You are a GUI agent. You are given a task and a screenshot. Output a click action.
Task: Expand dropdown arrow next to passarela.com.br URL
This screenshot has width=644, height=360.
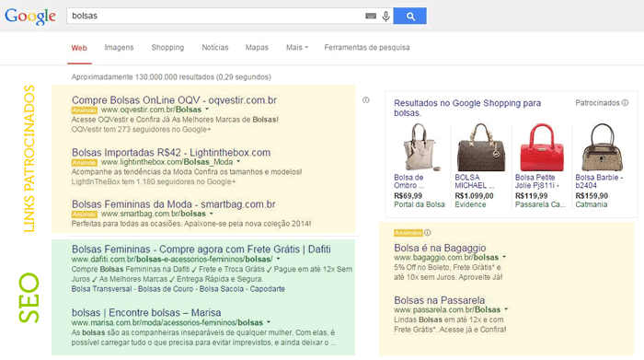506,309
